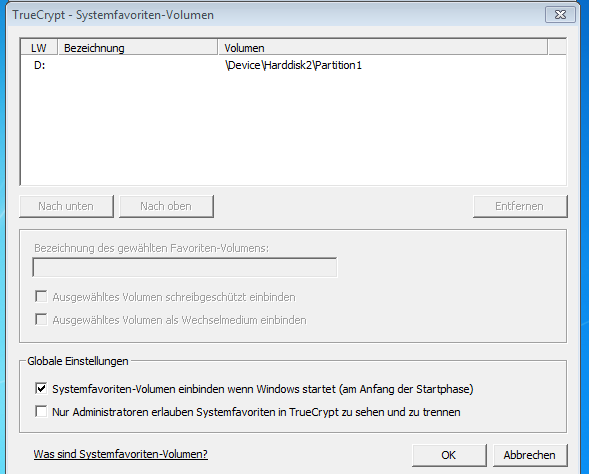This screenshot has height=474, width=589.
Task: Confirm with the OK button
Action: click(x=449, y=455)
